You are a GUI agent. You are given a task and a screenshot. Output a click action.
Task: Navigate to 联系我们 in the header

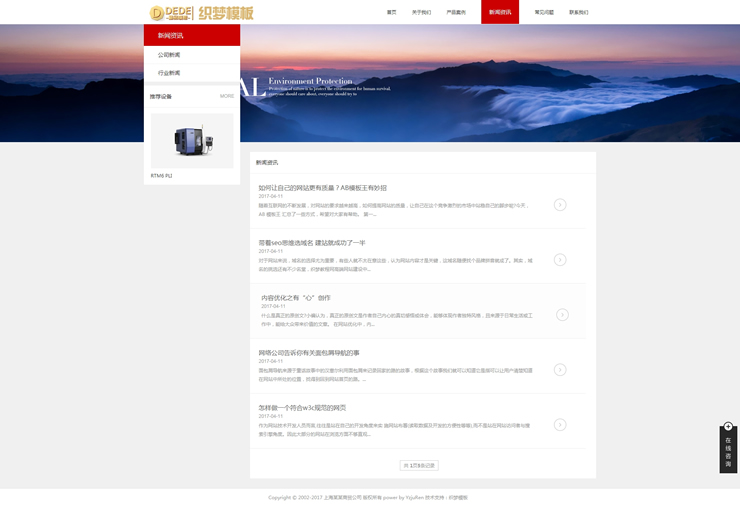coord(579,12)
